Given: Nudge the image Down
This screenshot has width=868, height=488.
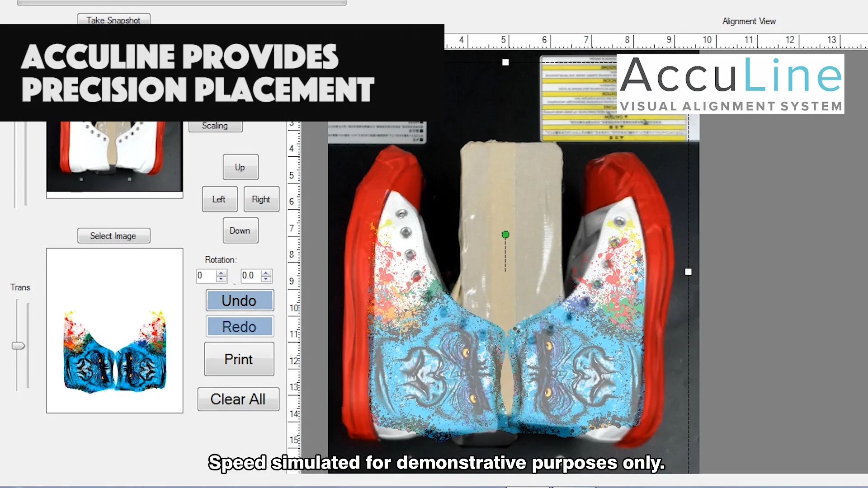Looking at the screenshot, I should coord(240,230).
